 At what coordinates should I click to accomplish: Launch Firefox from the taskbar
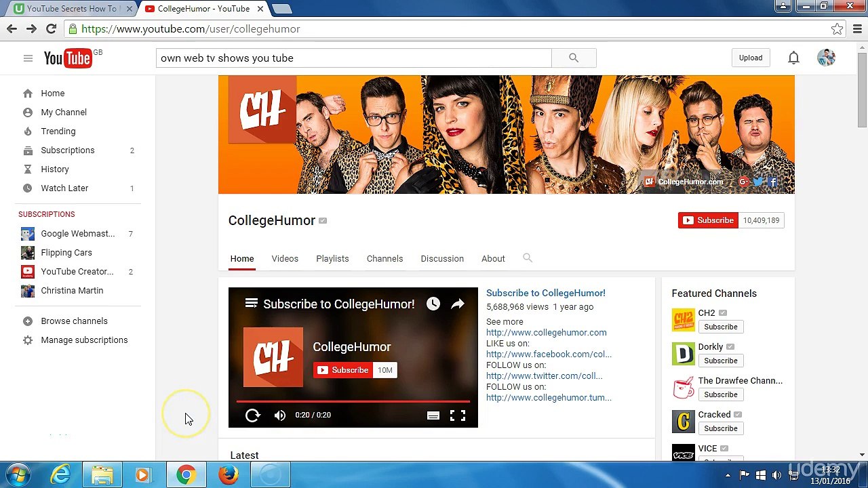point(229,475)
